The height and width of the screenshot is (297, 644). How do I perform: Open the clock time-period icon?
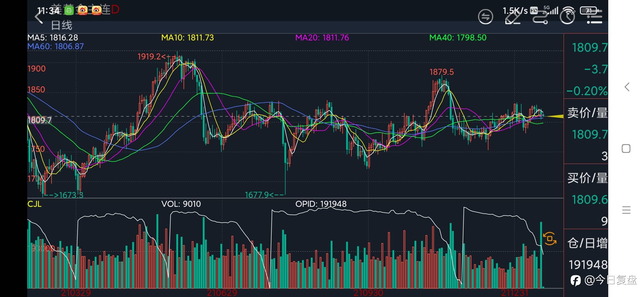567,17
